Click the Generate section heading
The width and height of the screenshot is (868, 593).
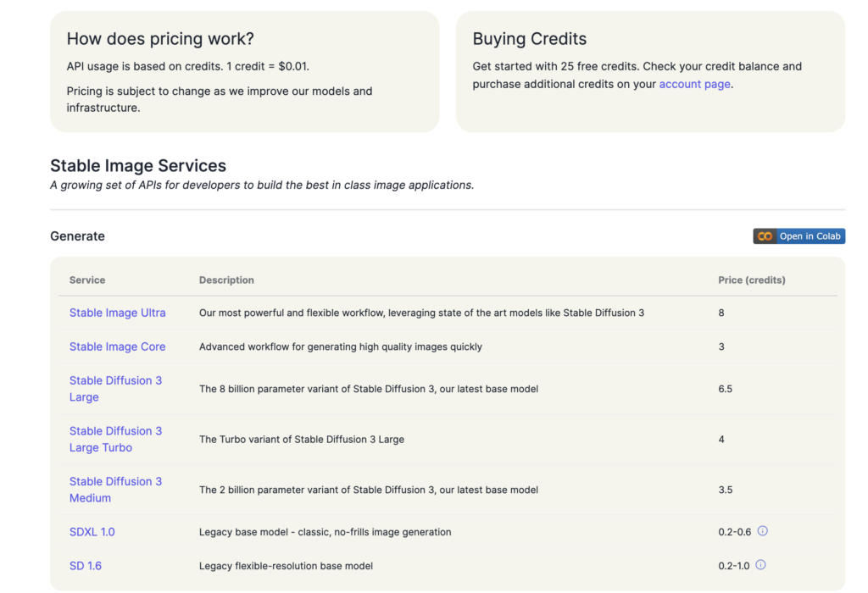click(77, 236)
